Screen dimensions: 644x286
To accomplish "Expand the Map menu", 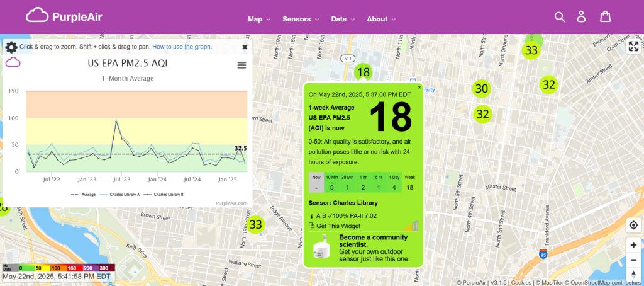I will [x=259, y=19].
